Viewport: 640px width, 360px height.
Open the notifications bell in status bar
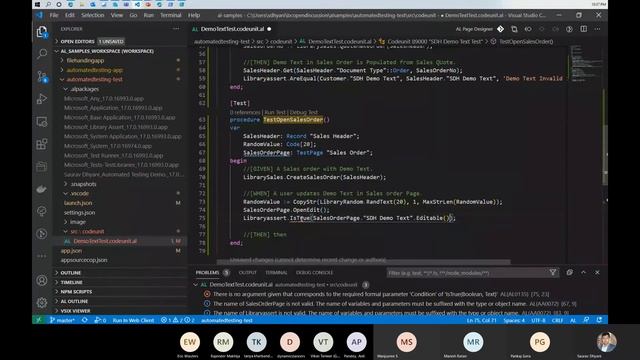click(x=600, y=320)
